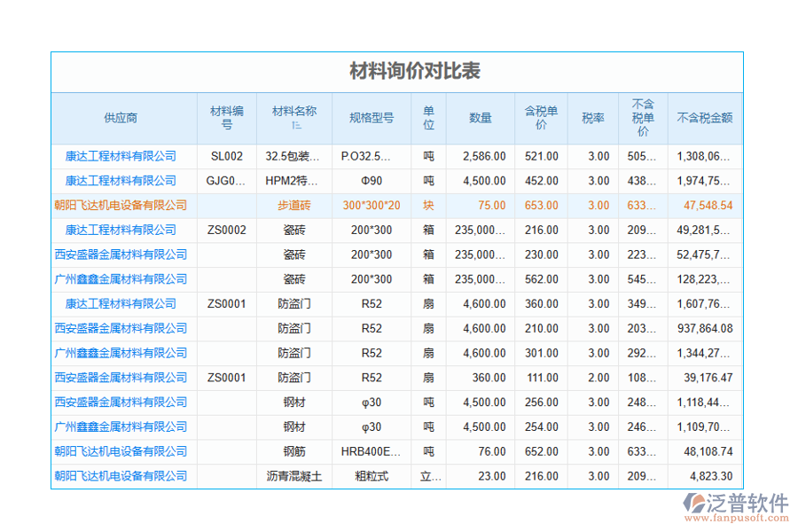Select the ZS0002 瓷砖 row
The width and height of the screenshot is (798, 532).
point(293,230)
